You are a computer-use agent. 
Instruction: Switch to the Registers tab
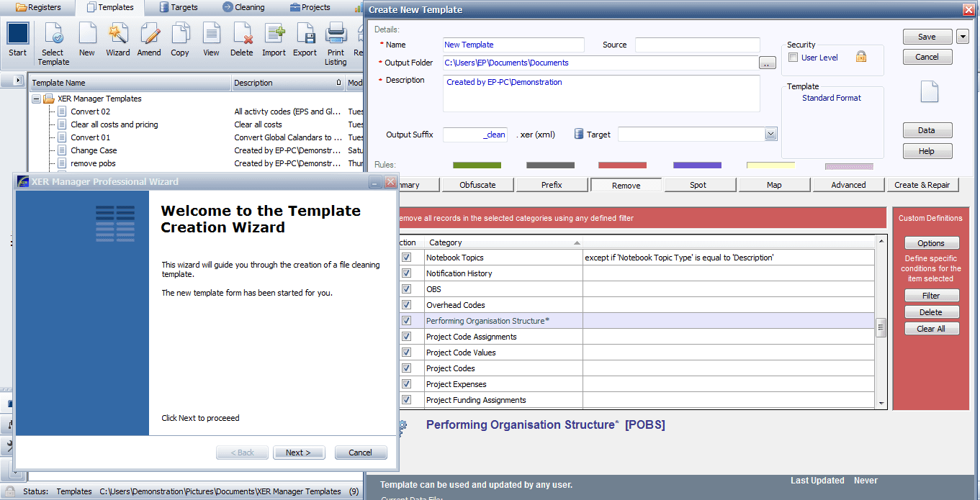(x=38, y=7)
